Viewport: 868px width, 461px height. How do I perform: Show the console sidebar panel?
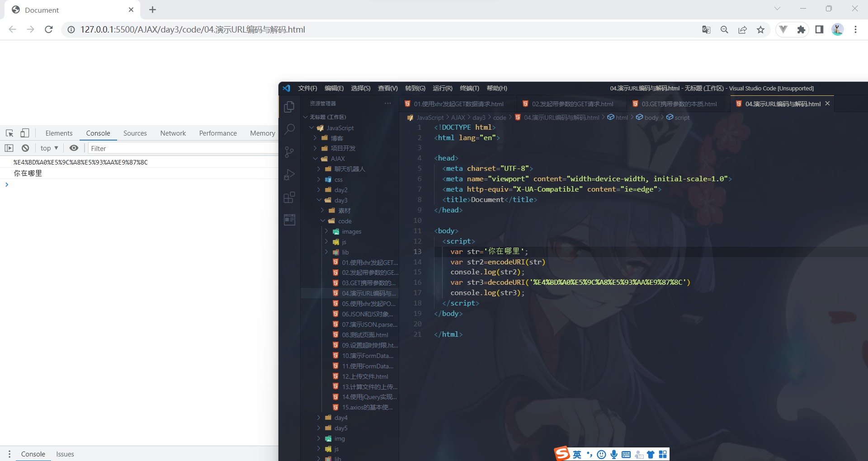9,148
